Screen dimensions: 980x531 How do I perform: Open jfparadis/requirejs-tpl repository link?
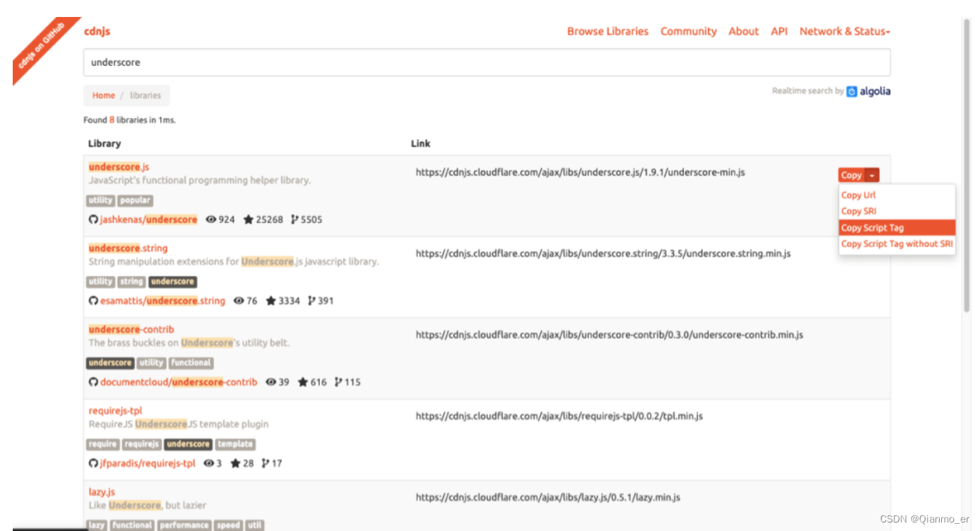(148, 464)
